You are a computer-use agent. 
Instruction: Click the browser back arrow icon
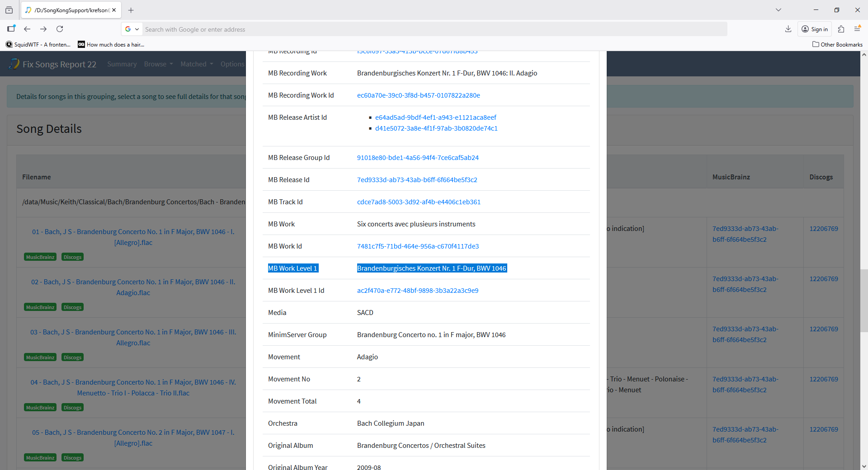(x=27, y=29)
